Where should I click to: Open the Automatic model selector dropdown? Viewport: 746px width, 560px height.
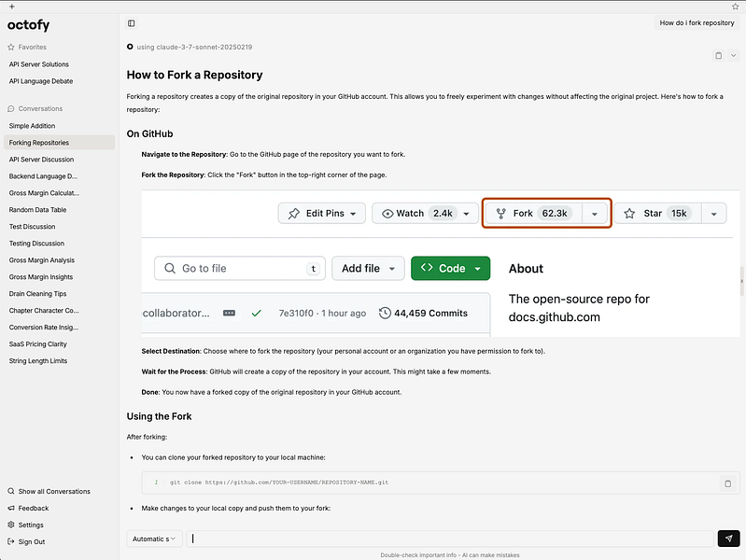pyautogui.click(x=154, y=539)
